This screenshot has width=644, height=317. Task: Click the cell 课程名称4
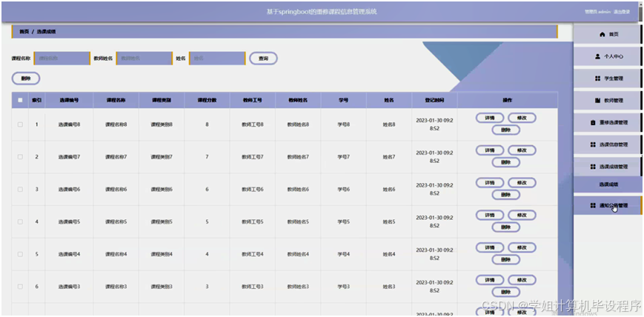(116, 254)
